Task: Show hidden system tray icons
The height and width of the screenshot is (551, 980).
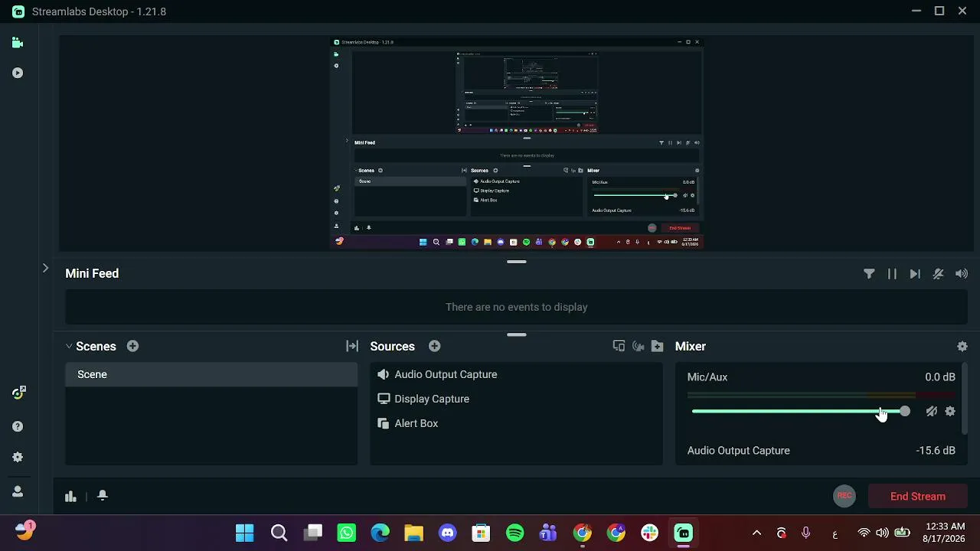Action: point(756,533)
